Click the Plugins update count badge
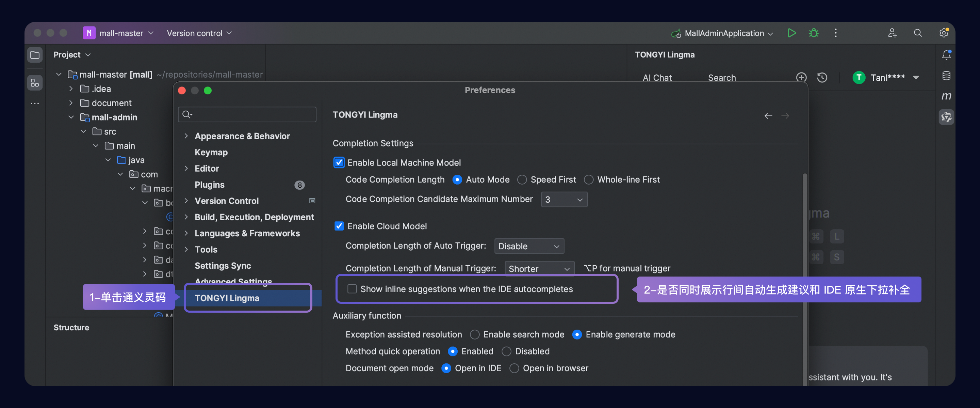Viewport: 980px width, 408px height. pyautogui.click(x=299, y=185)
